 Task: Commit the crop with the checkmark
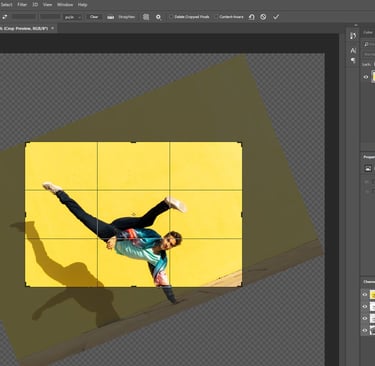[276, 17]
